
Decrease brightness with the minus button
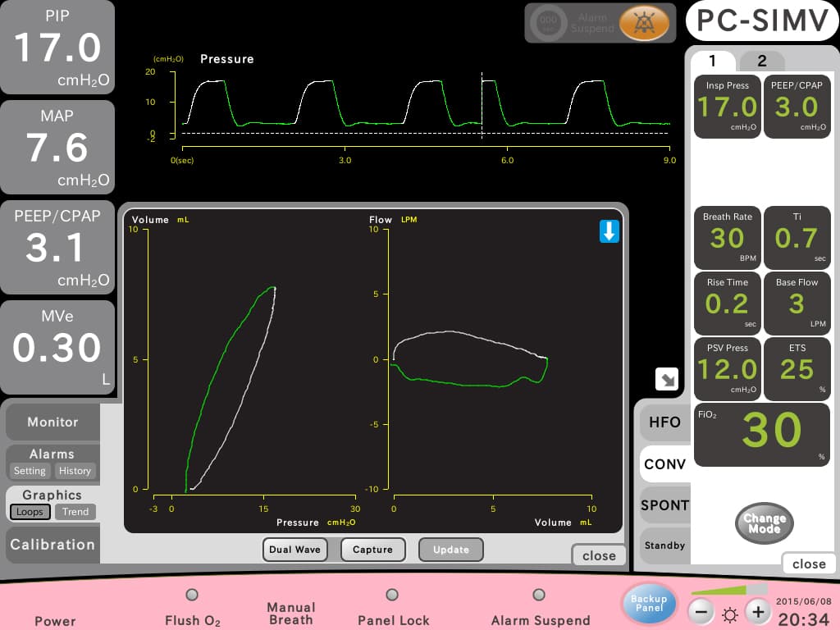701,612
